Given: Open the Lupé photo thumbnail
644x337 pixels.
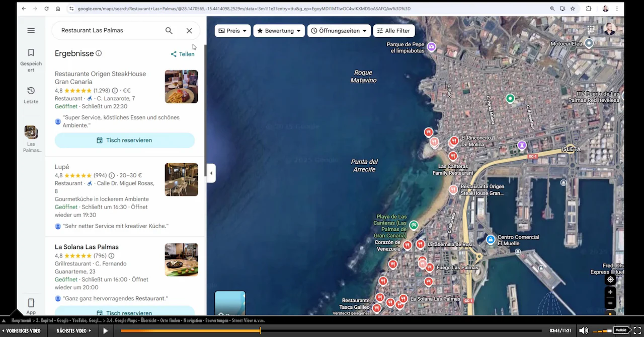Looking at the screenshot, I should pos(181,179).
